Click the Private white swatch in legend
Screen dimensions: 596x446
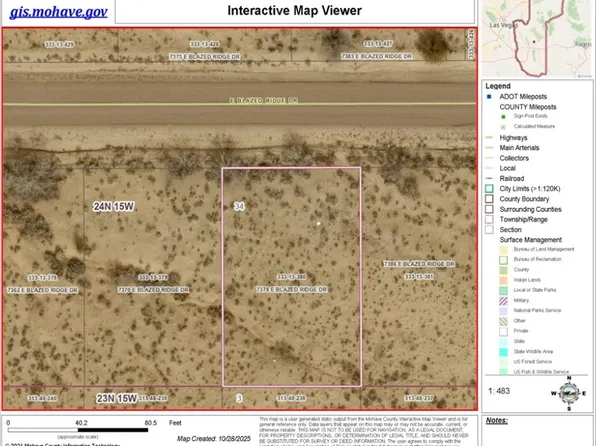pos(503,332)
